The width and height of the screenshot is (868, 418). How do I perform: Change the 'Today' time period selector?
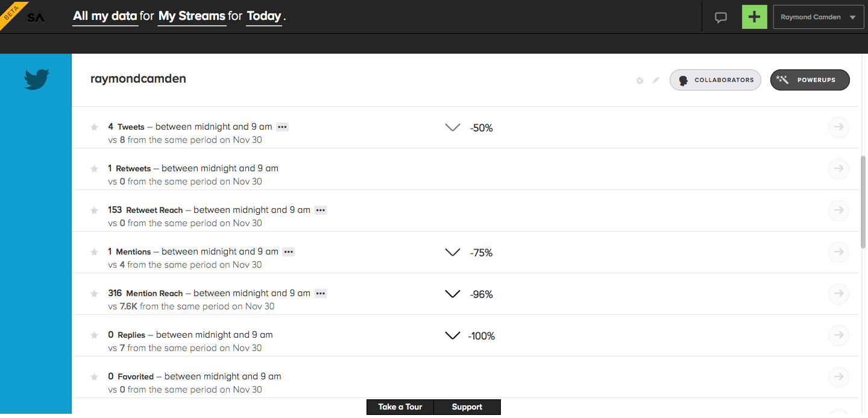point(264,16)
